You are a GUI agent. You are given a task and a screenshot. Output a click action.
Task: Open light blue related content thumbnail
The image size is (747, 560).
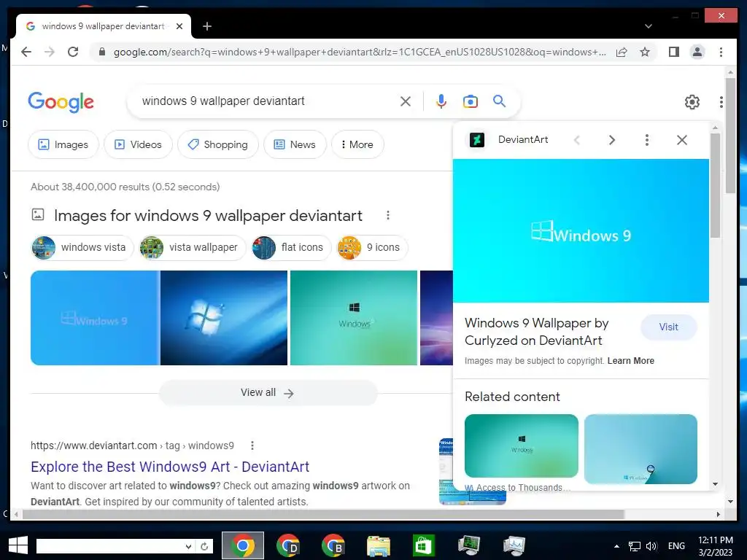click(x=640, y=448)
